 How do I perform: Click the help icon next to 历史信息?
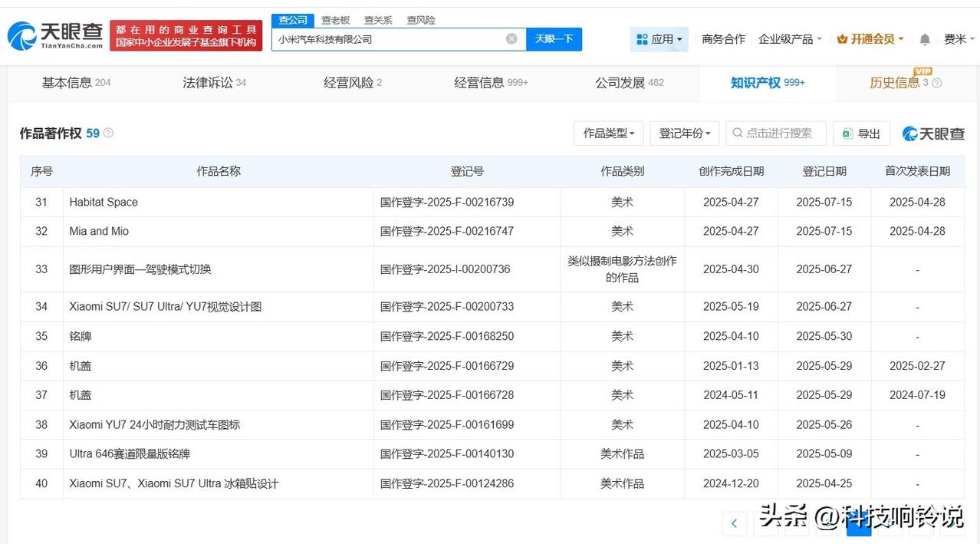(936, 83)
